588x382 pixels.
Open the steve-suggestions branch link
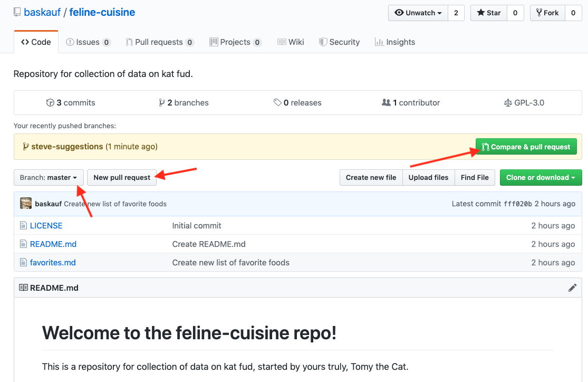tap(67, 146)
